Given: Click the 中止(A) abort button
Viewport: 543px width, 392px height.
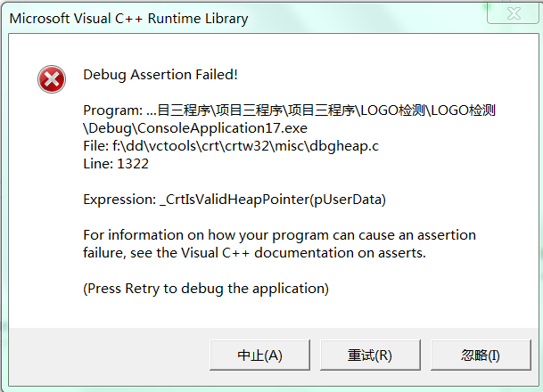Looking at the screenshot, I should tap(259, 355).
